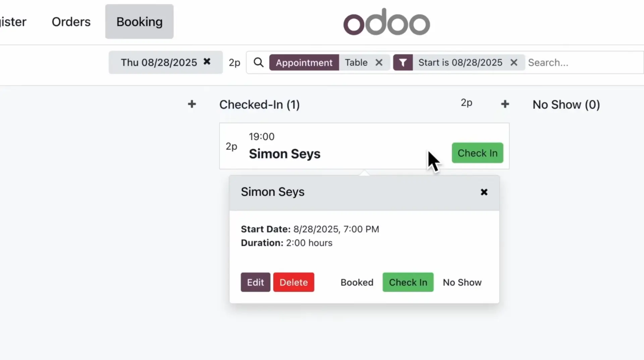Click the plus icon next to No Show column
Viewport: 644px width, 360px height.
coord(505,104)
